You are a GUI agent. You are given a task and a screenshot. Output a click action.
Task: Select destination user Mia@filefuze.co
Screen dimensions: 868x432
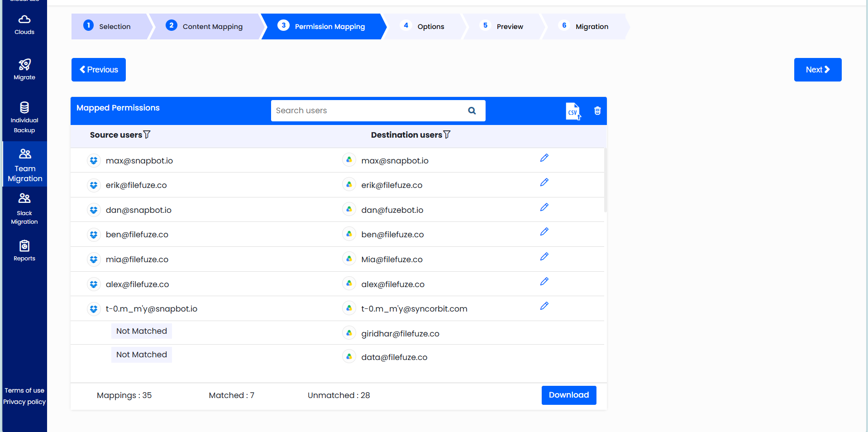point(392,259)
